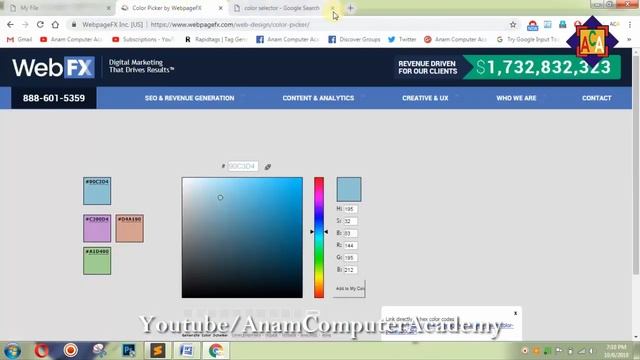This screenshot has width=640, height=360.
Task: Click the rainbow hue slider bar
Action: click(319, 238)
